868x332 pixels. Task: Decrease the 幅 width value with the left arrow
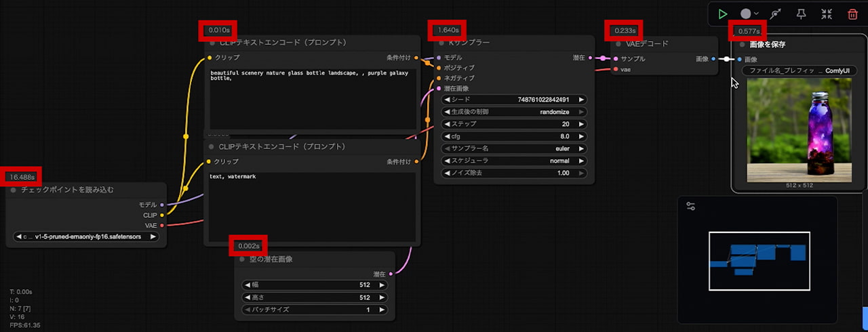pos(248,285)
